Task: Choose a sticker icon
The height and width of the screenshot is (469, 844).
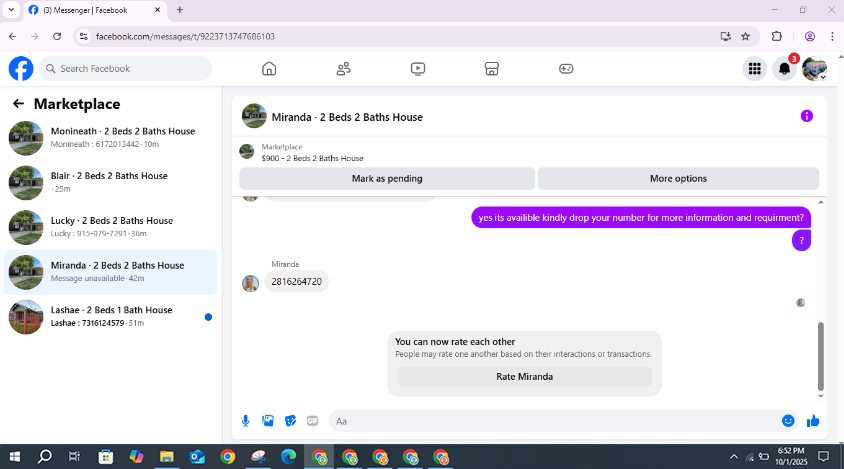Action: (290, 421)
